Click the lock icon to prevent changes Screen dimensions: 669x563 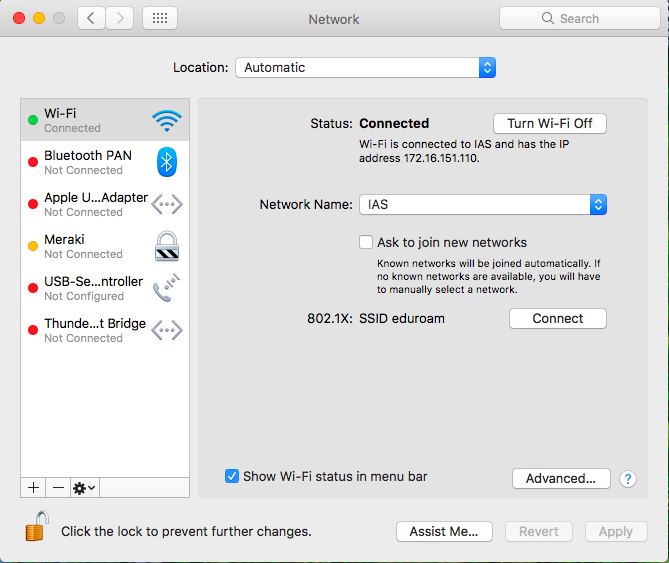[37, 528]
